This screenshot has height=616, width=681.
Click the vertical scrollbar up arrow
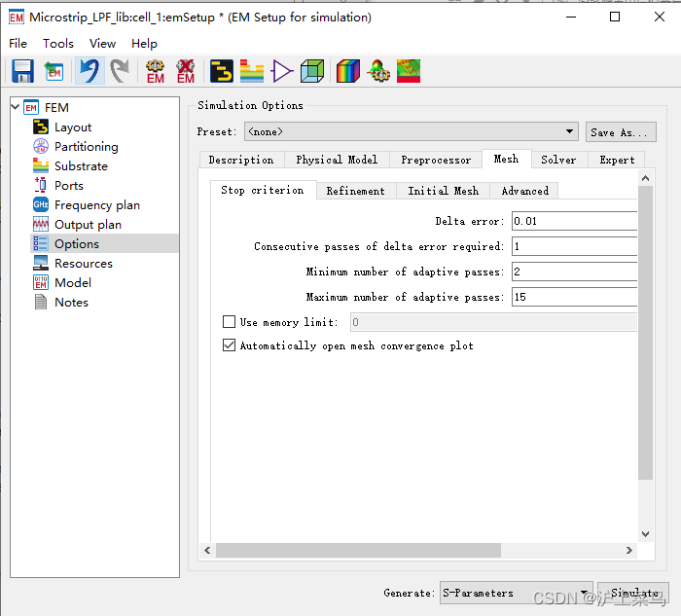(x=645, y=178)
